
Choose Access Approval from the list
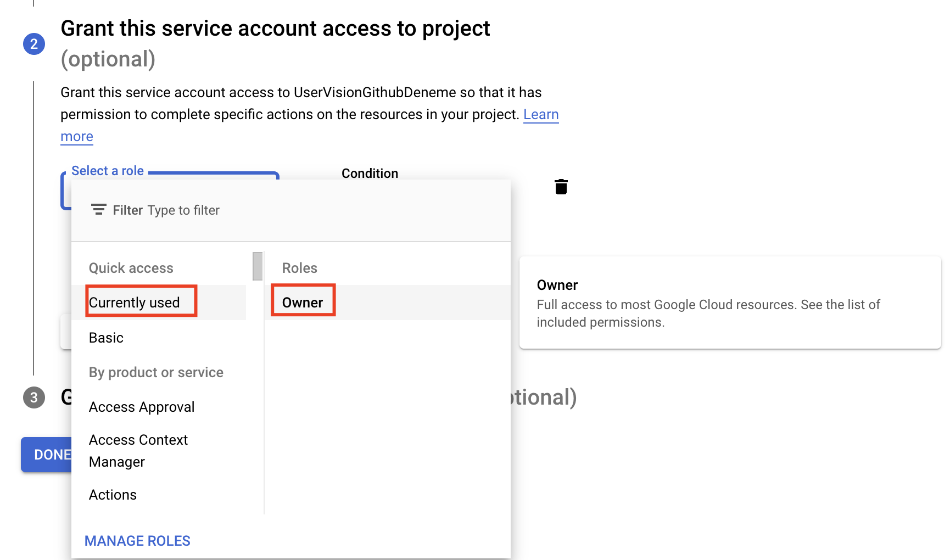(x=142, y=406)
